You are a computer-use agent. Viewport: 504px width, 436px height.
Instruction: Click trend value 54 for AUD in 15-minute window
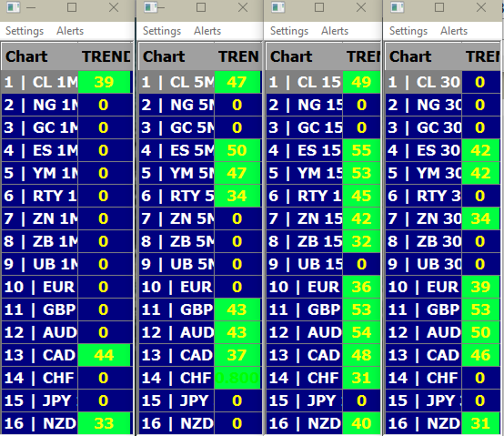[361, 332]
